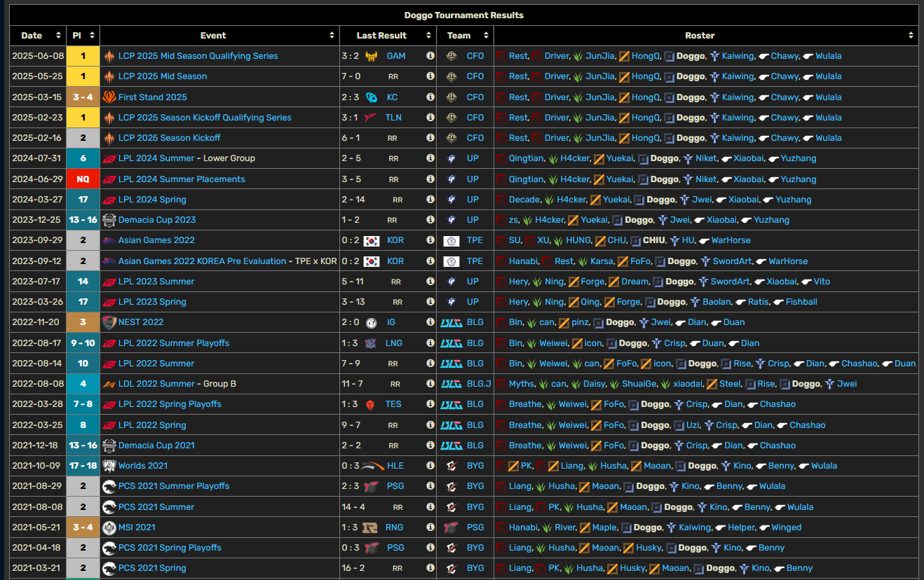The height and width of the screenshot is (580, 924).
Task: Click player ShuaiGe in LDL roster
Action: pos(639,384)
